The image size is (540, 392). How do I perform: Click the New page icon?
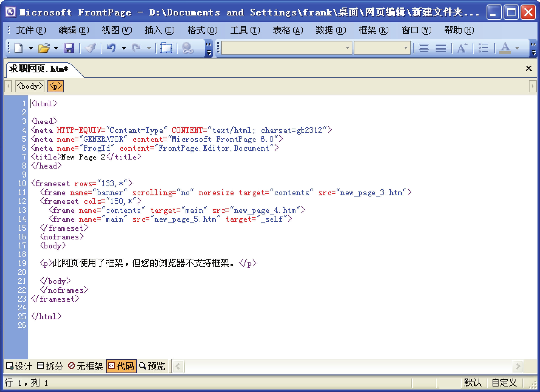[x=18, y=48]
